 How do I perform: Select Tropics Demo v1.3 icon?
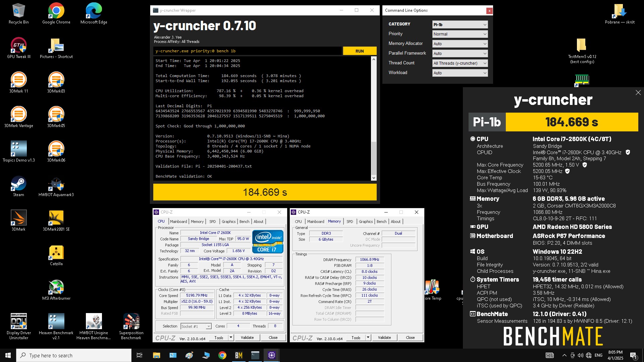(18, 152)
